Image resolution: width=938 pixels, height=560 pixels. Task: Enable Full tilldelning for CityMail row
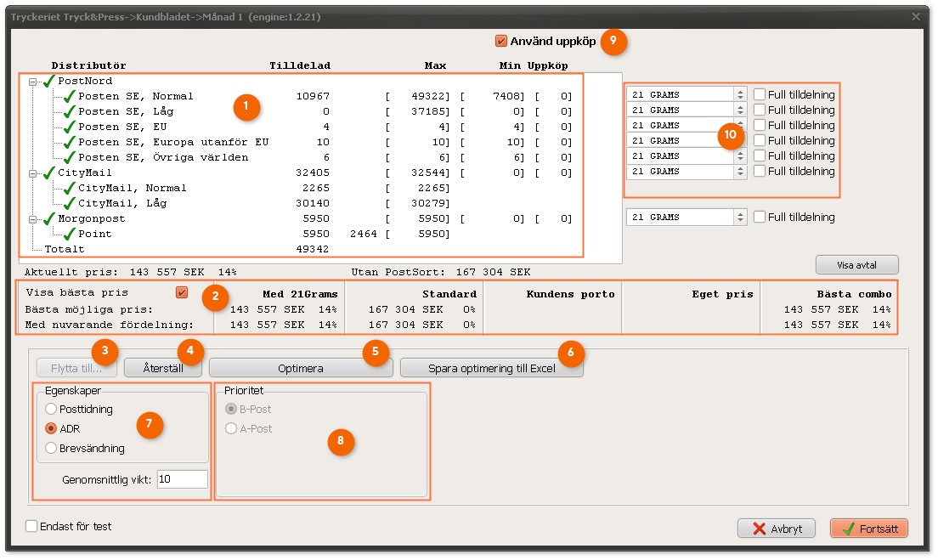click(759, 171)
